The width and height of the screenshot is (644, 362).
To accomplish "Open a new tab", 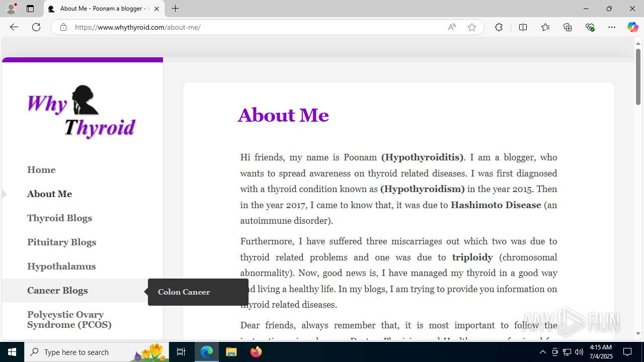I will pos(175,9).
